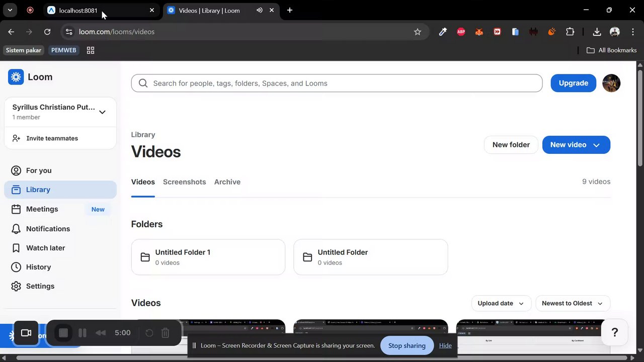Stop the Loom recording
The height and width of the screenshot is (362, 644).
(63, 333)
